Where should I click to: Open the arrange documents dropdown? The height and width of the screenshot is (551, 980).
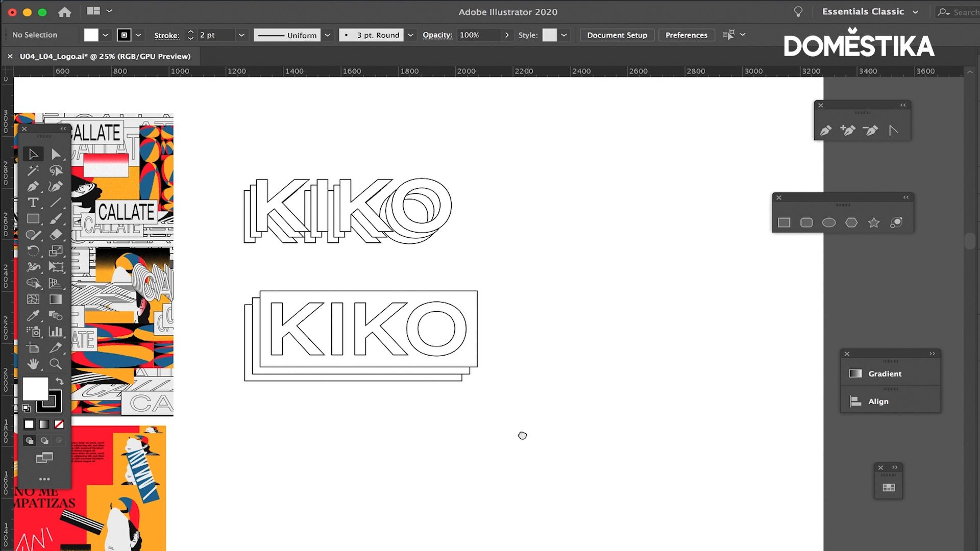pos(99,11)
